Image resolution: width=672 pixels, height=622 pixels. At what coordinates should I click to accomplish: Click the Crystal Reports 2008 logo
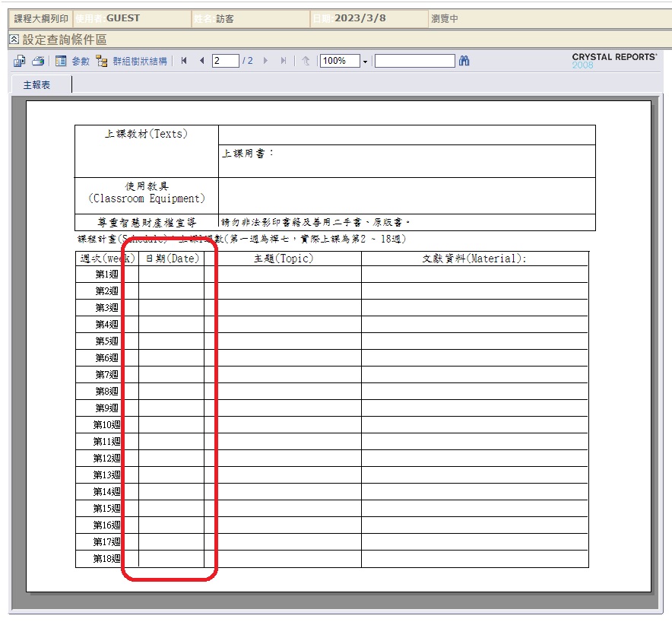pyautogui.click(x=613, y=61)
